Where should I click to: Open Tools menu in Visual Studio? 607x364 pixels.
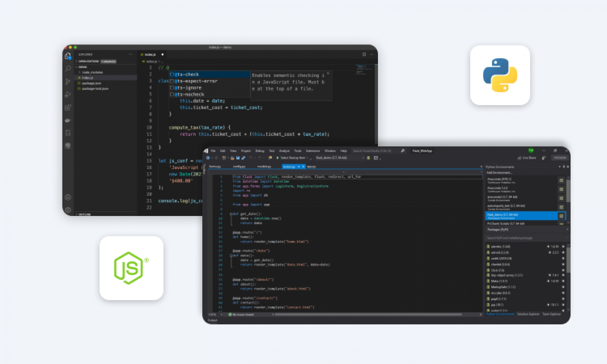(298, 151)
